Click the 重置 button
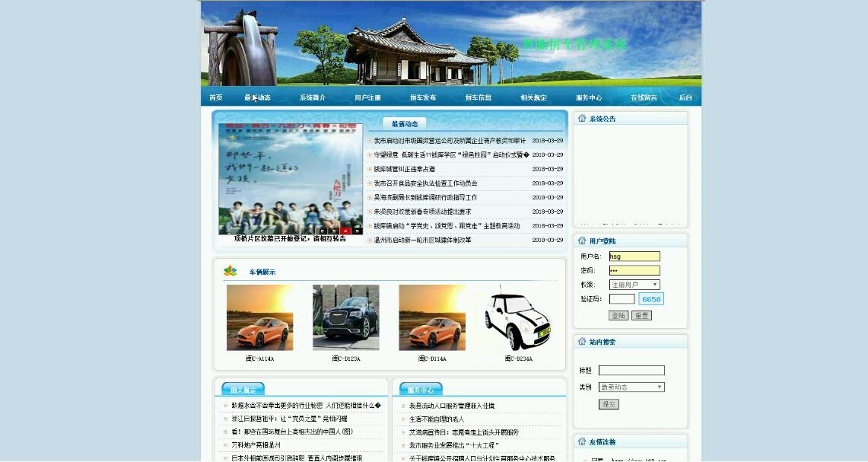Screen dimensions: 868x462 point(641,315)
